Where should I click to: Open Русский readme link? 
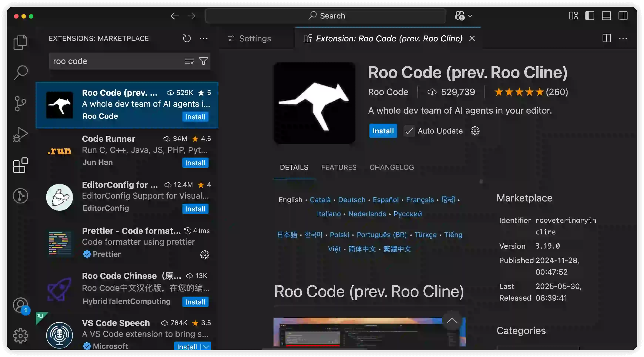(x=408, y=214)
